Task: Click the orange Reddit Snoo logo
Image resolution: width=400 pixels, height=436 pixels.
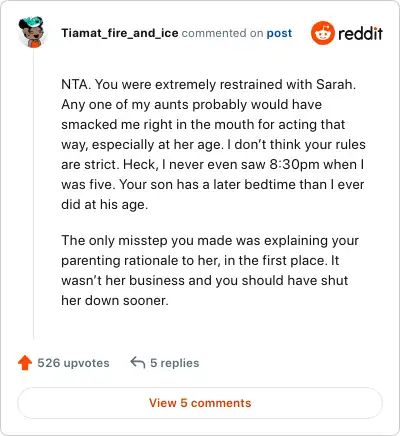Action: [x=322, y=33]
